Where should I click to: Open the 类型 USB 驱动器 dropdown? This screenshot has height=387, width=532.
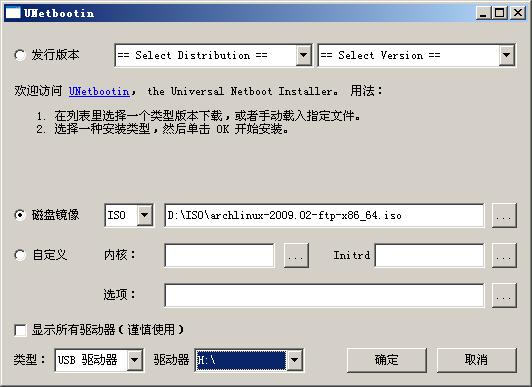coord(99,360)
